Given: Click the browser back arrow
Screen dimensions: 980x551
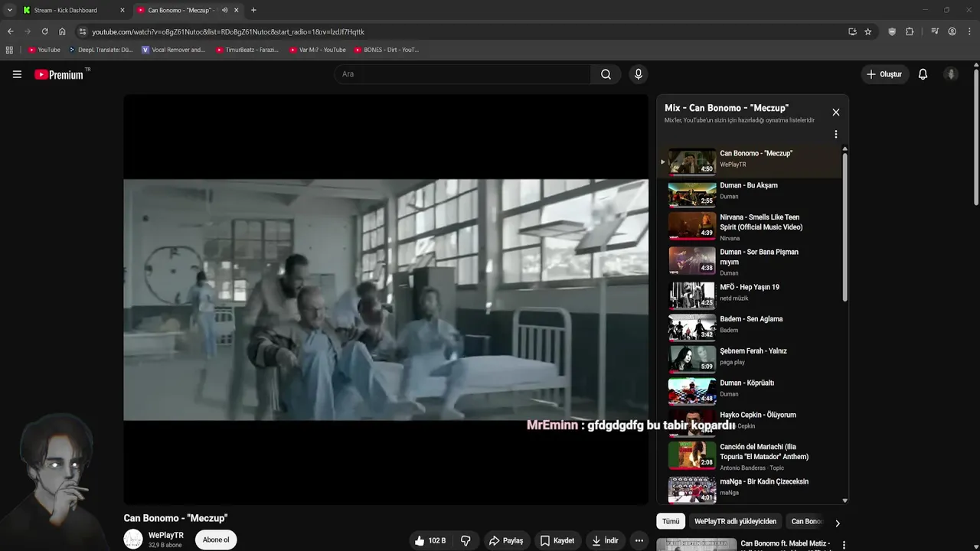Looking at the screenshot, I should tap(10, 31).
